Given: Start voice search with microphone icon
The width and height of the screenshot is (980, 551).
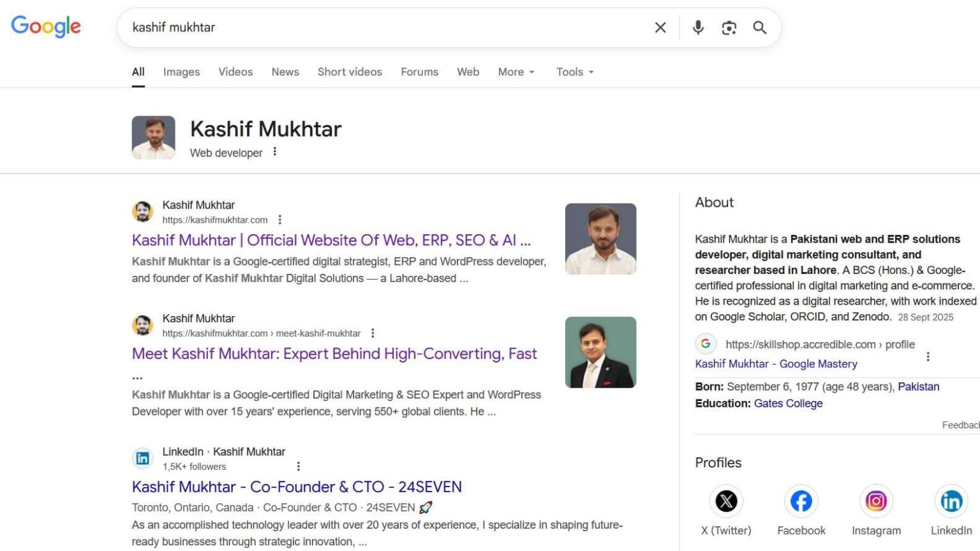Looking at the screenshot, I should [x=698, y=27].
